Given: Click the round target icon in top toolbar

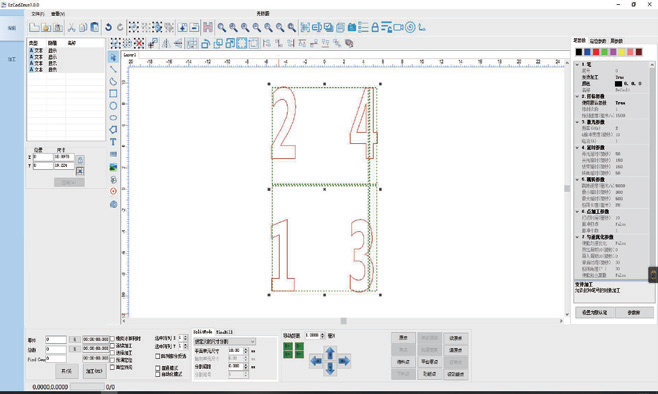Looking at the screenshot, I should pos(410,28).
